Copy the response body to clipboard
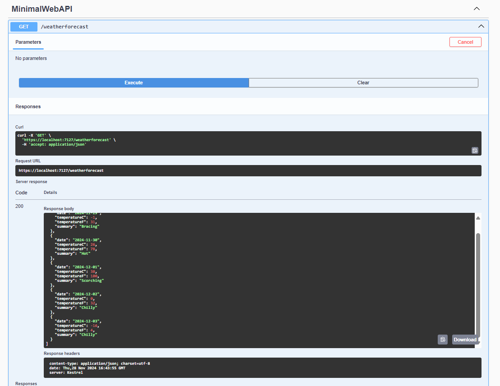Screen dimensions: 500x386 click(442, 339)
